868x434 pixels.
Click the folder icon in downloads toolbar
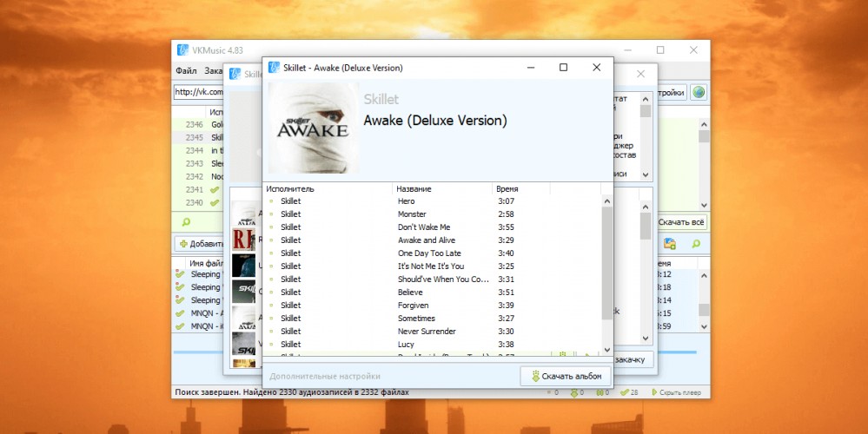[670, 243]
